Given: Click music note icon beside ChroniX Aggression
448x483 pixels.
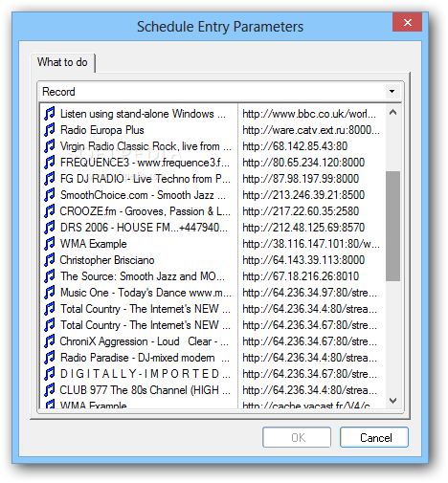Looking at the screenshot, I should (x=50, y=341).
